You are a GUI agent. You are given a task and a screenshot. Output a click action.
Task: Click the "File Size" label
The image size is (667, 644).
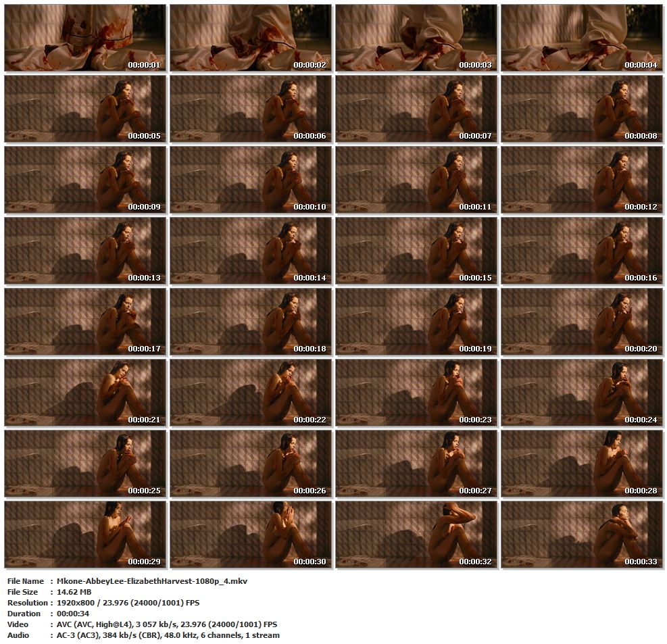click(x=22, y=592)
